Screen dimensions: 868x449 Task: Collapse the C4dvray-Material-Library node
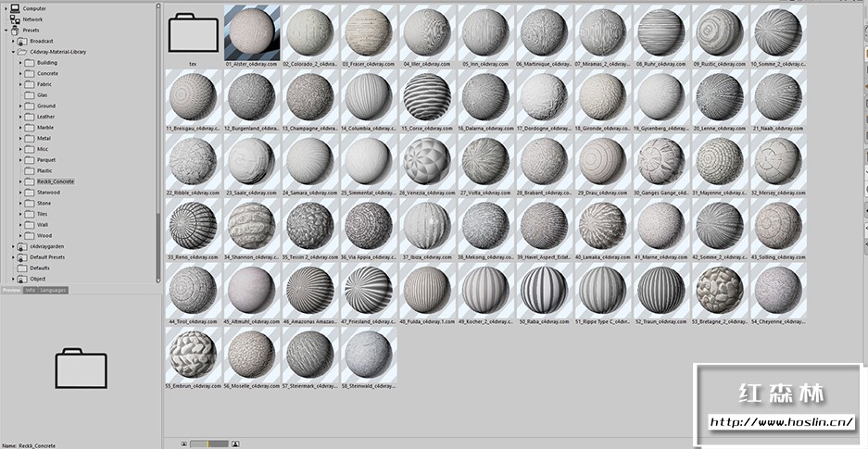pyautogui.click(x=13, y=52)
